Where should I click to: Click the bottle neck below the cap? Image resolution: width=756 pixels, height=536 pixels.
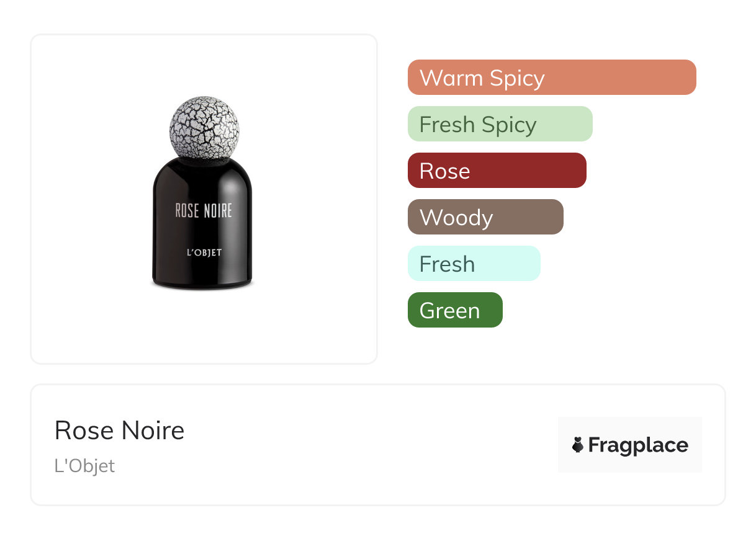[x=204, y=161]
